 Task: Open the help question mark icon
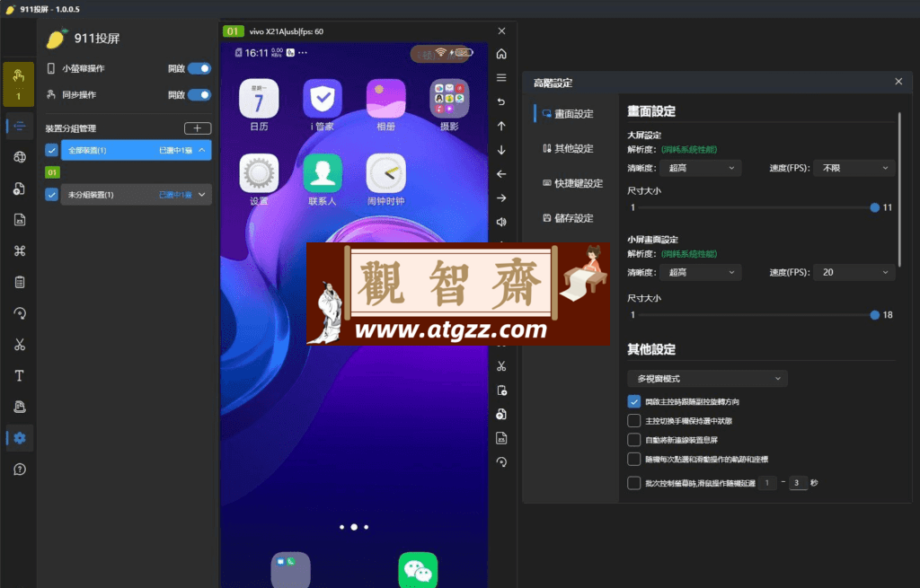(20, 469)
